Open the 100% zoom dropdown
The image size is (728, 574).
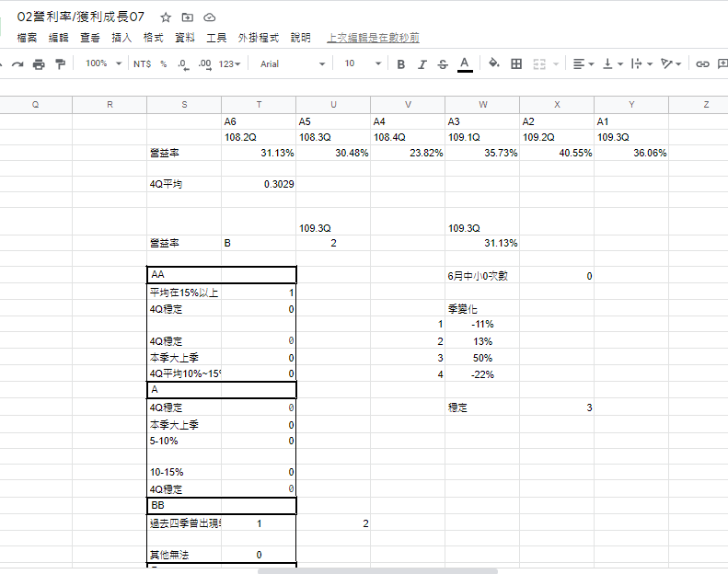pos(103,63)
